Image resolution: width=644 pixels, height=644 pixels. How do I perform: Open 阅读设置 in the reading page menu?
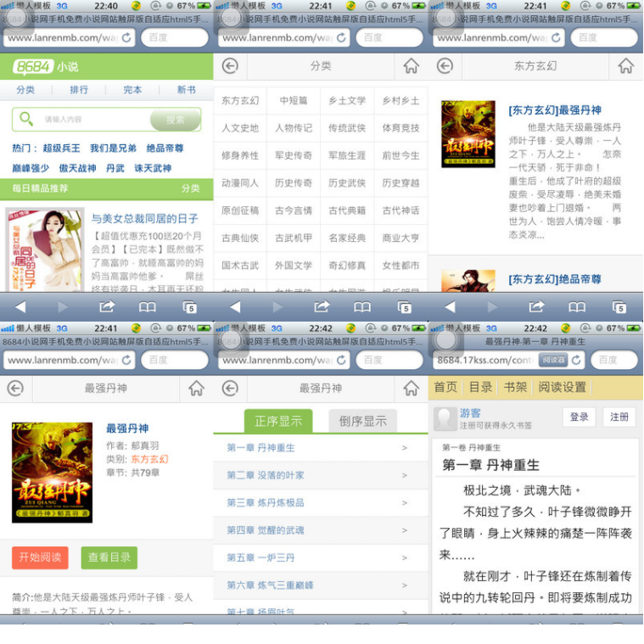click(x=562, y=387)
